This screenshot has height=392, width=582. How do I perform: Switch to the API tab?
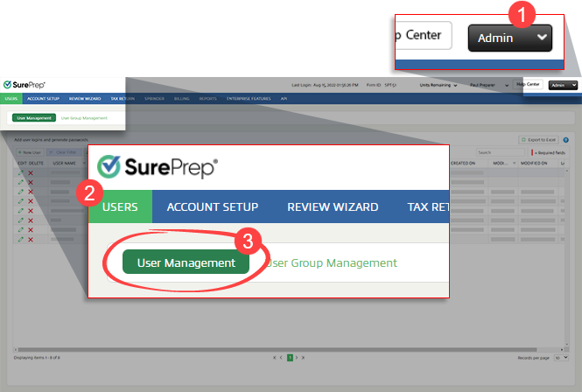pos(284,99)
